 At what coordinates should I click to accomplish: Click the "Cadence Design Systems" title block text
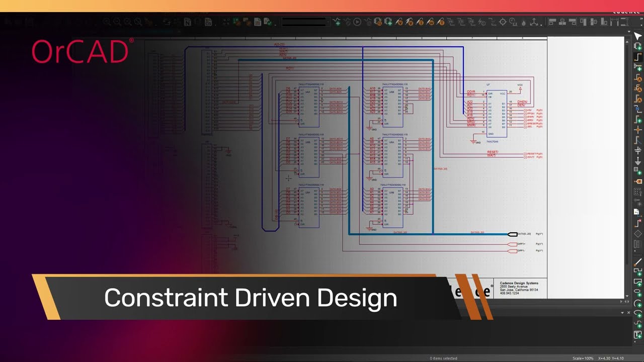pyautogui.click(x=519, y=283)
